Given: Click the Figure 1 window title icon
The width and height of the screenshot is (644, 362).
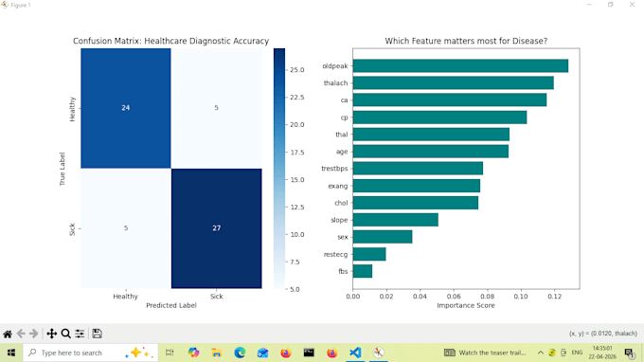Looking at the screenshot, I should (x=5, y=5).
